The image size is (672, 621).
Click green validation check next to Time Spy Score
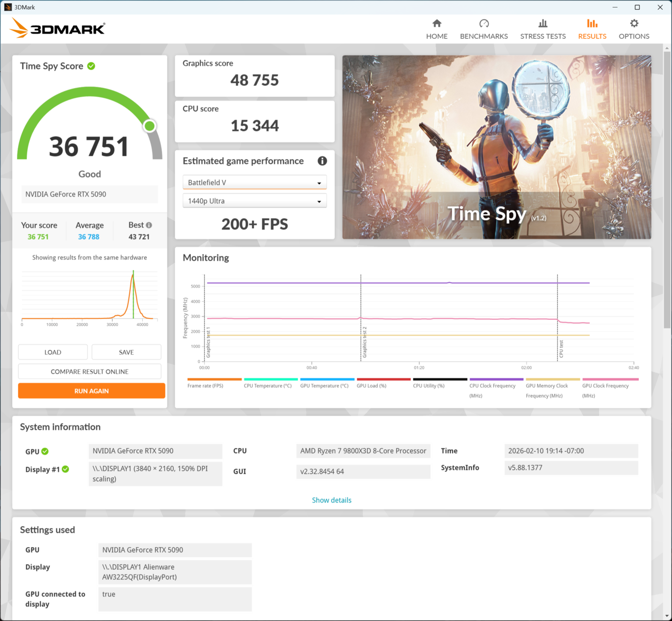point(91,66)
